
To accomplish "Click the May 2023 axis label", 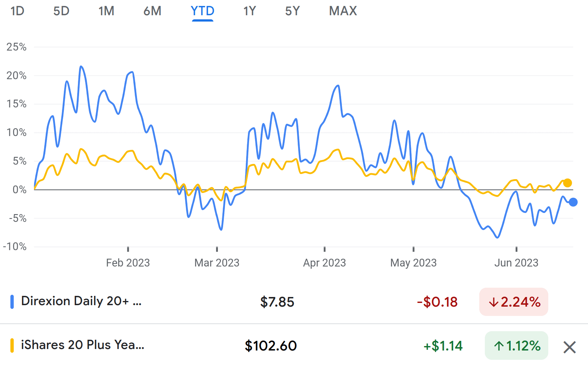I will 413,263.
